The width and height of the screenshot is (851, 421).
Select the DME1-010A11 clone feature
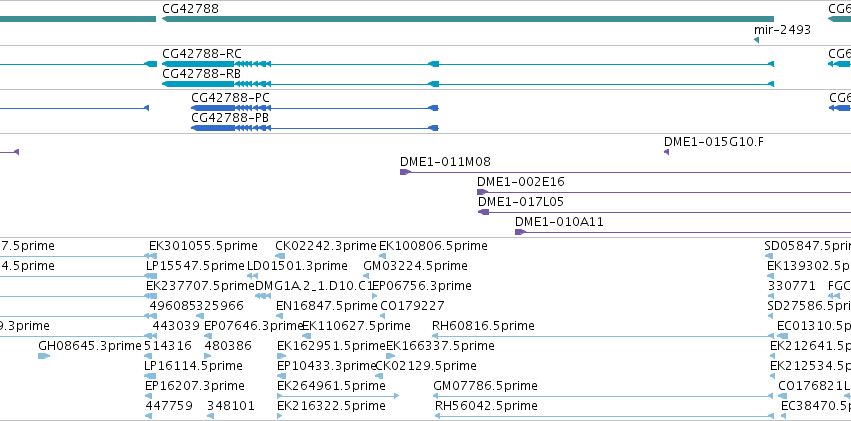pyautogui.click(x=683, y=232)
